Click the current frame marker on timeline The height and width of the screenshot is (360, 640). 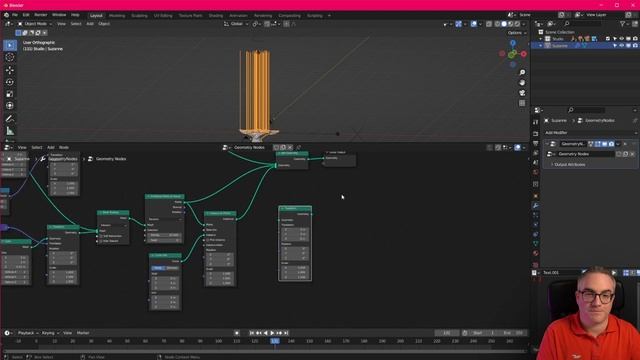[x=275, y=341]
